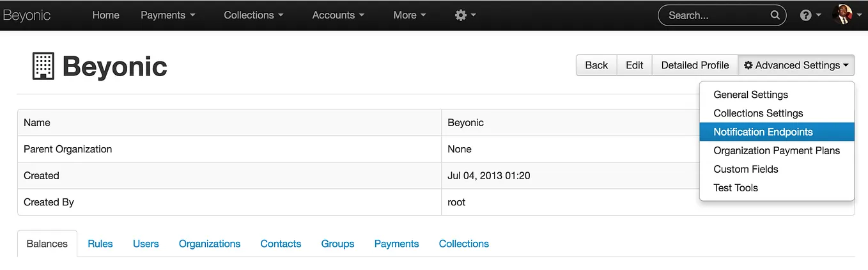Image resolution: width=868 pixels, height=270 pixels.
Task: Open the Organizations tab
Action: (210, 244)
